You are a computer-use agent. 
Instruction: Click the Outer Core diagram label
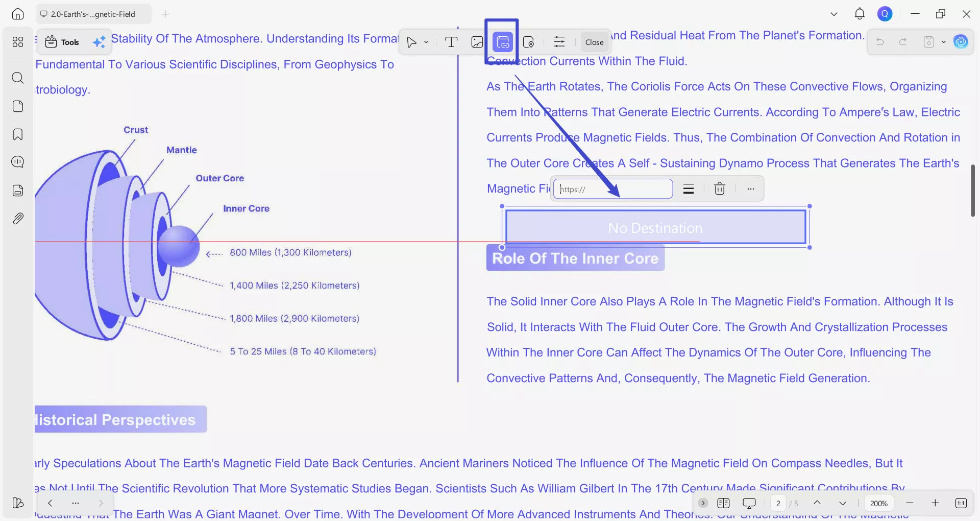click(219, 178)
